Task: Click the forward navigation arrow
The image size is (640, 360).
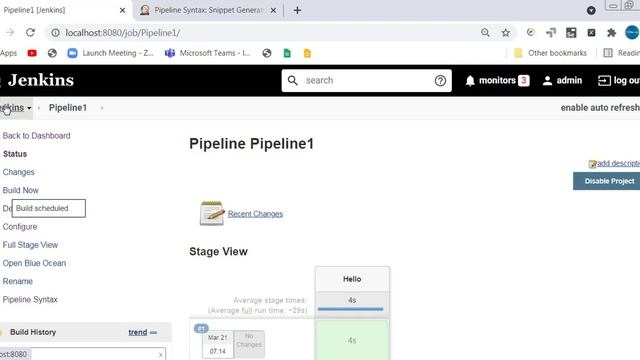Action: [x=10, y=33]
